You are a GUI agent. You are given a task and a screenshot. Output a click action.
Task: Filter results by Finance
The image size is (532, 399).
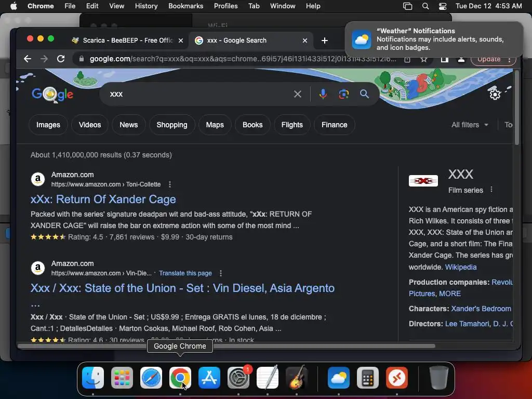tap(335, 125)
